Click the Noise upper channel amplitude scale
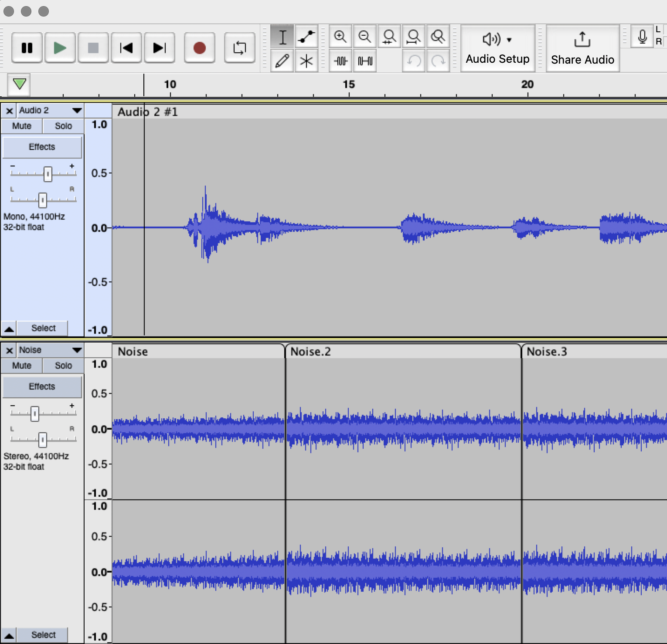Screen dimensions: 667x644 [98, 429]
